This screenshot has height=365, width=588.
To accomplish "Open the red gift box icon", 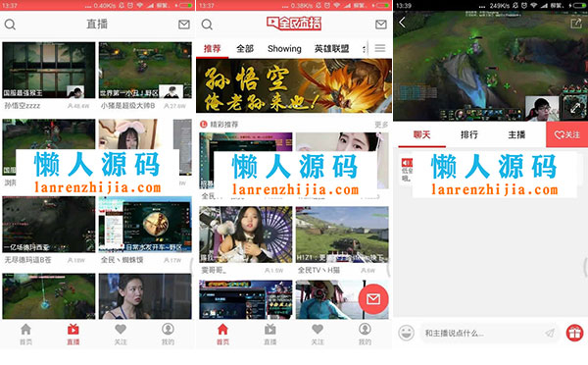I will [574, 333].
